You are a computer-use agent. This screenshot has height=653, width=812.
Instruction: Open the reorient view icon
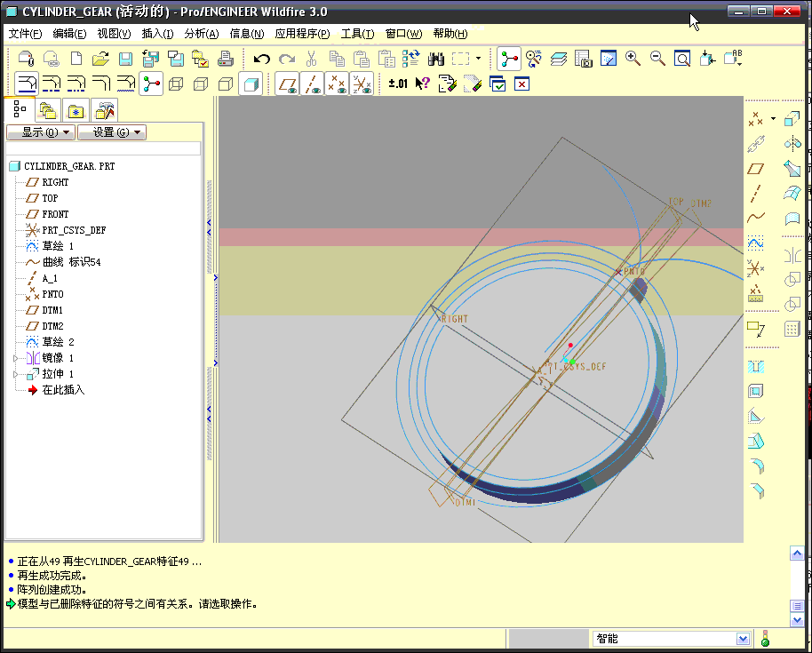point(707,59)
